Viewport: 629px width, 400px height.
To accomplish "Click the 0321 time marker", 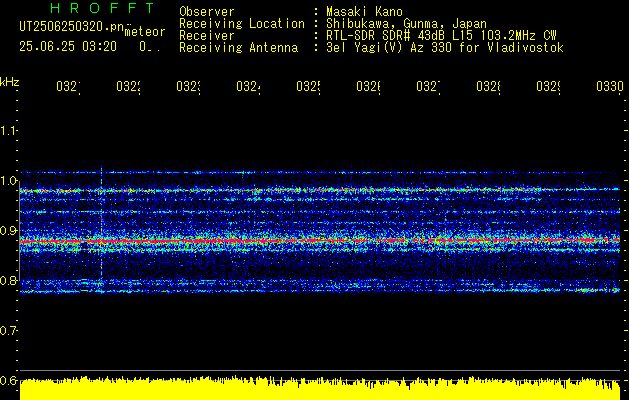I will (x=68, y=87).
